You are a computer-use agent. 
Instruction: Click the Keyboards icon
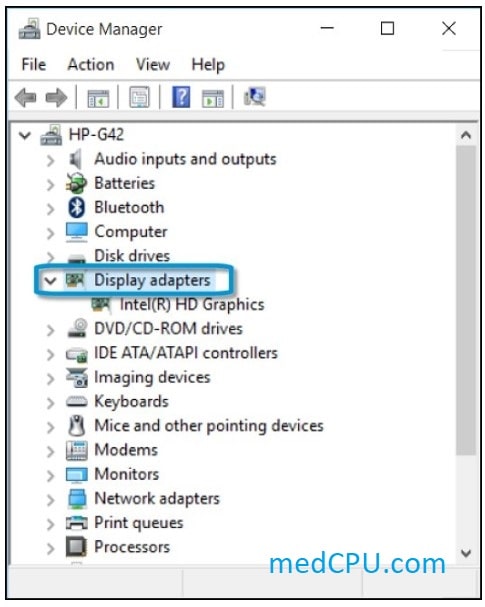77,401
